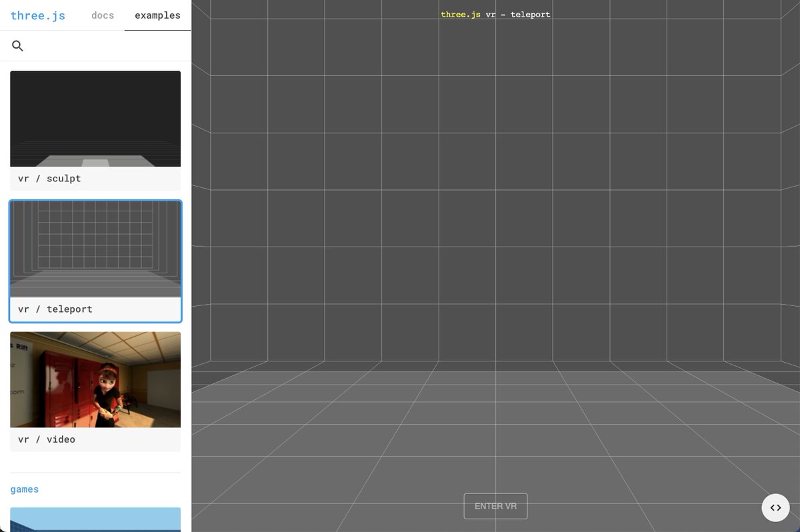The width and height of the screenshot is (800, 532).
Task: Click the 'vr - teleport' title text
Action: [518, 14]
